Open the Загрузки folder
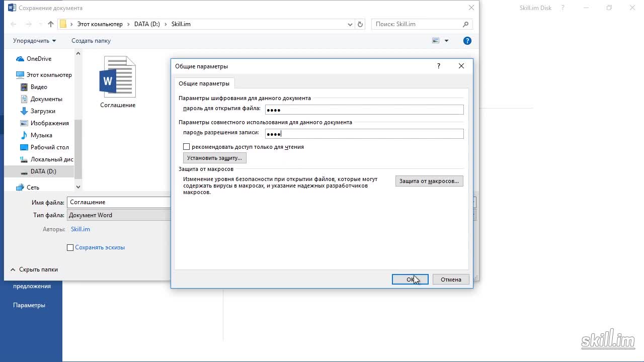Screen dimensions: 644x362 38,111
